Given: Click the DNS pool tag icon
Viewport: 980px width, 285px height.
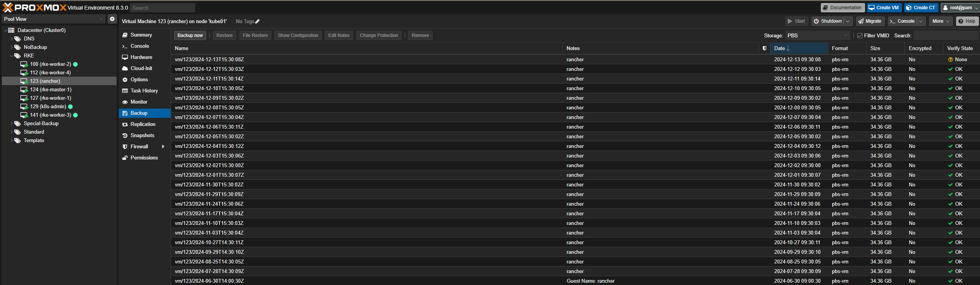Looking at the screenshot, I should coord(17,39).
